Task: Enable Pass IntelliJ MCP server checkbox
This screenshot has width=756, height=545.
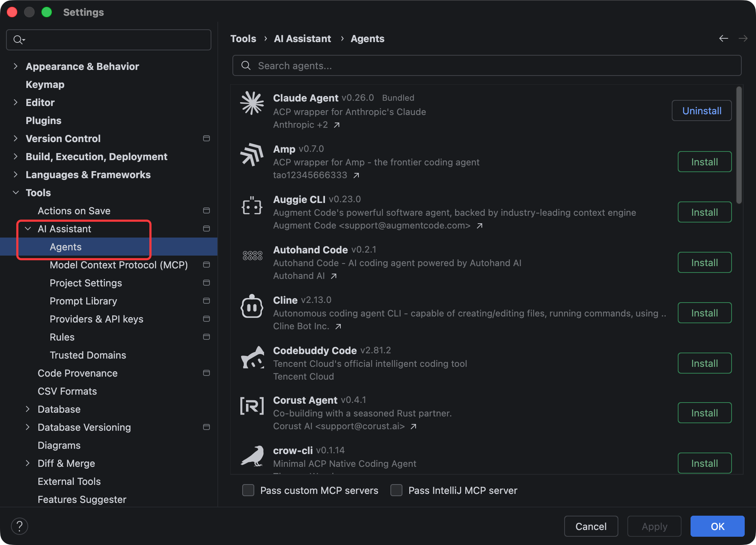Action: 396,490
